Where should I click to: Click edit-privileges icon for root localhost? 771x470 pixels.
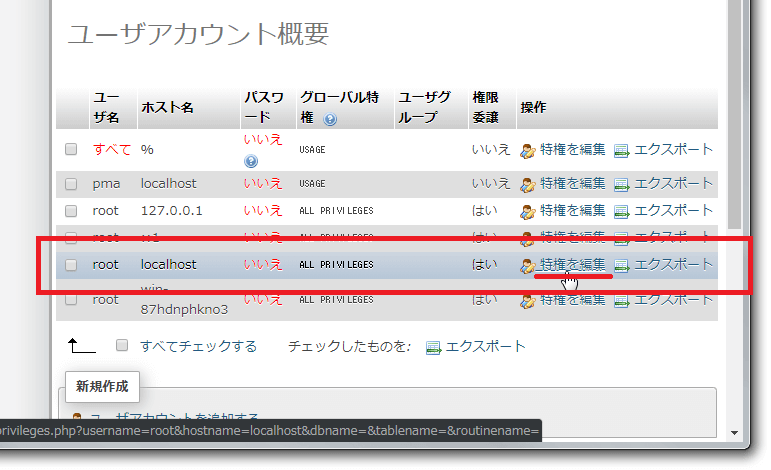point(528,265)
